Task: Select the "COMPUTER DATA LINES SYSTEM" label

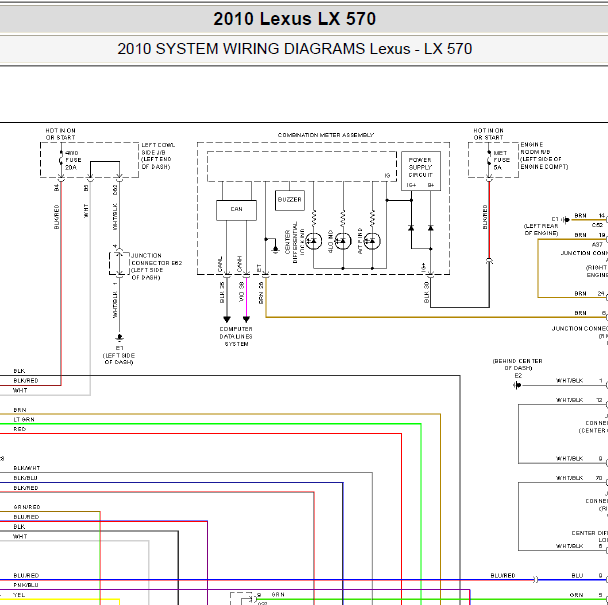Action: tap(236, 336)
